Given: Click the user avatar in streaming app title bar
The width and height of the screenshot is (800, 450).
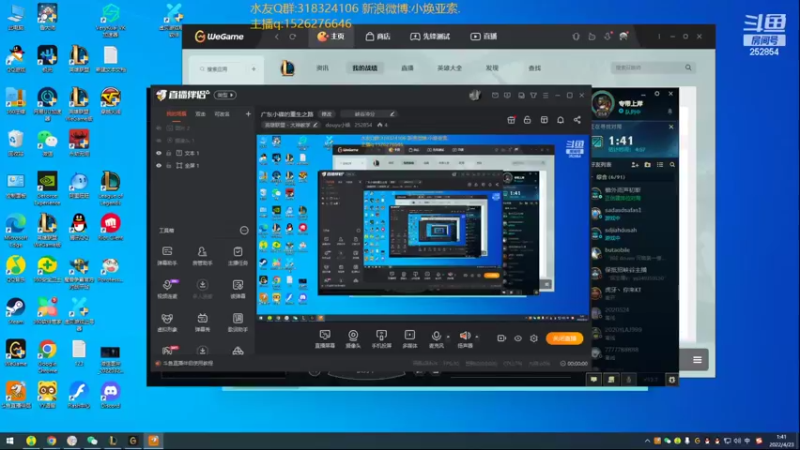Looking at the screenshot, I should pyautogui.click(x=475, y=95).
